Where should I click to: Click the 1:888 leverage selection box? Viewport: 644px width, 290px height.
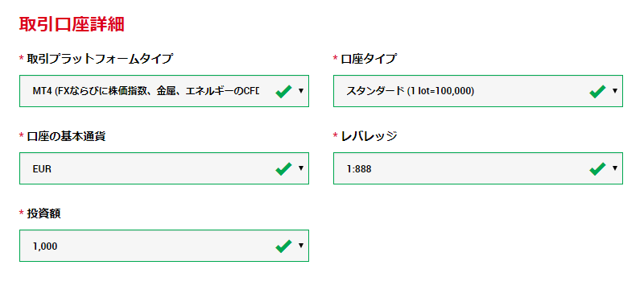coord(478,168)
